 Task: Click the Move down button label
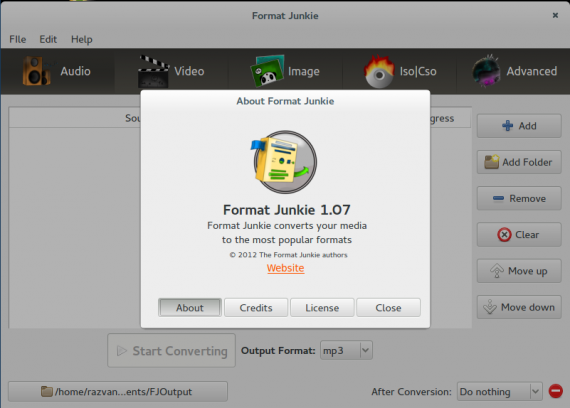tap(528, 307)
